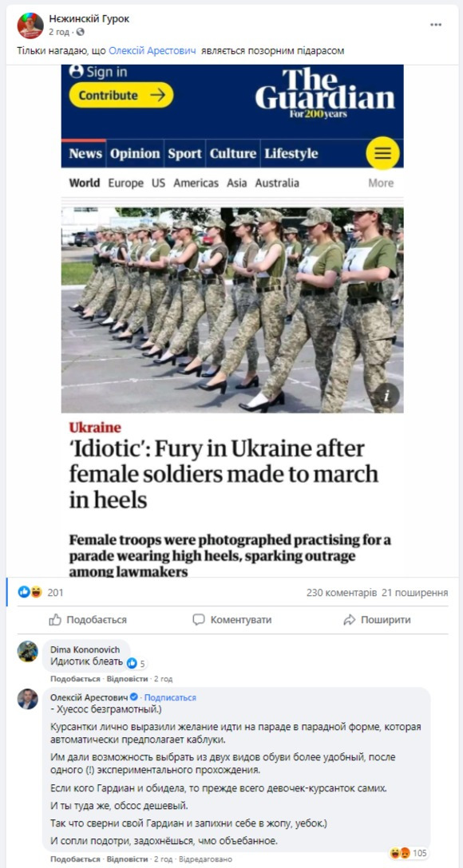463x868 pixels.
Task: Click the laughing reaction emoji under post
Action: click(36, 592)
